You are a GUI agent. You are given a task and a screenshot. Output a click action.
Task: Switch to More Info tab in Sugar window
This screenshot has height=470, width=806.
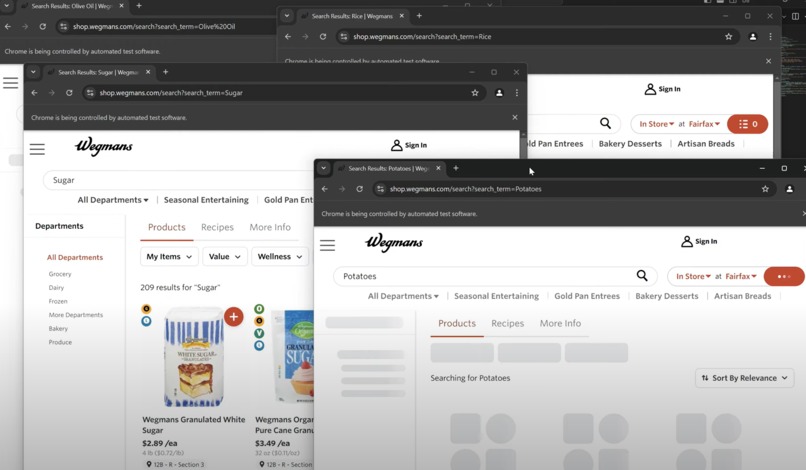coord(270,227)
